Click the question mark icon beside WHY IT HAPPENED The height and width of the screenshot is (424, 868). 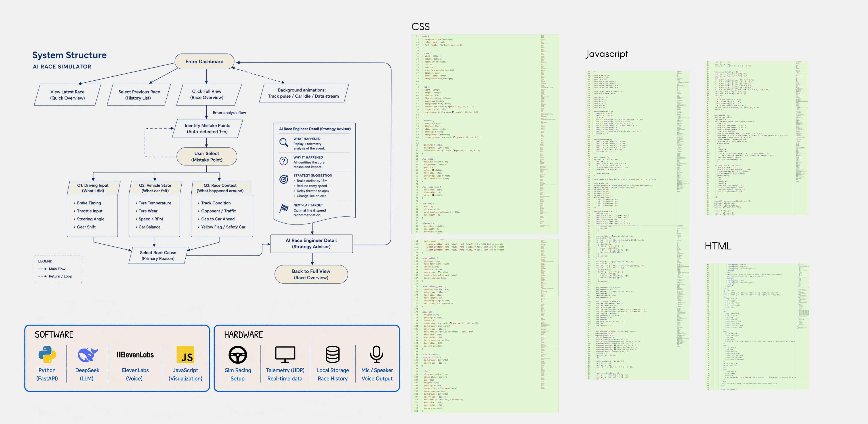tap(284, 161)
